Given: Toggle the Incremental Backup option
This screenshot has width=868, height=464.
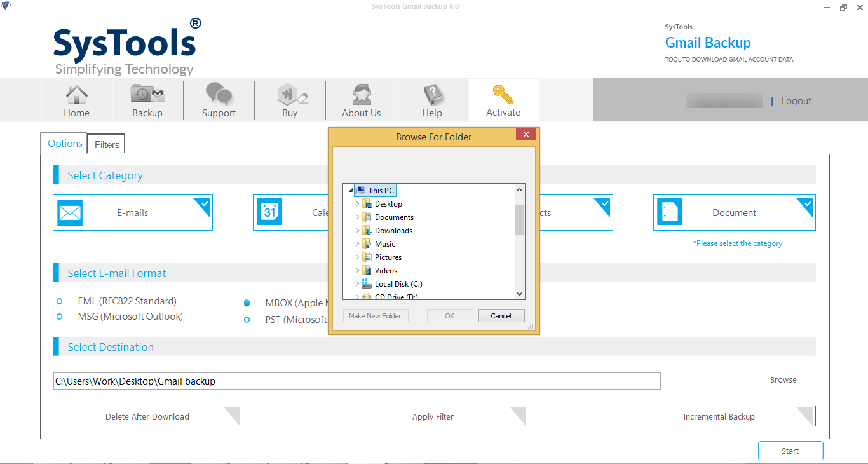Looking at the screenshot, I should (x=720, y=416).
